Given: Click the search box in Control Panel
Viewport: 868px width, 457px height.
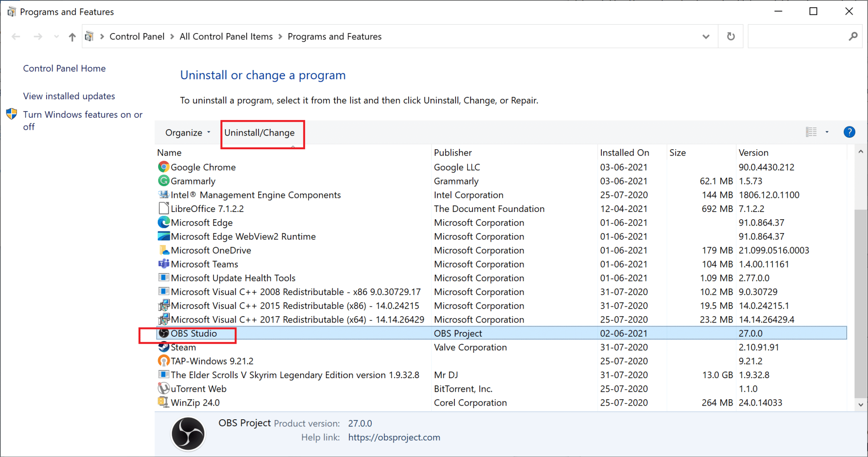Looking at the screenshot, I should 797,36.
